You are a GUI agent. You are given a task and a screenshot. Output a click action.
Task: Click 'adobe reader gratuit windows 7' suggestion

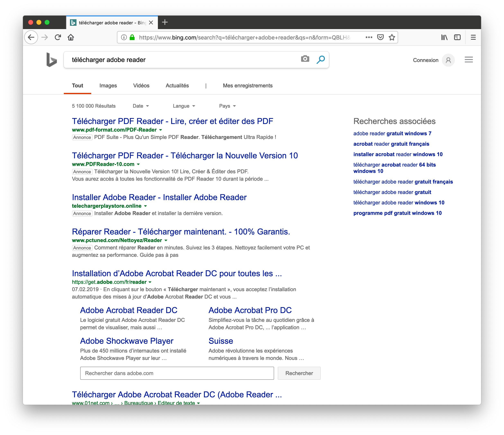point(392,133)
